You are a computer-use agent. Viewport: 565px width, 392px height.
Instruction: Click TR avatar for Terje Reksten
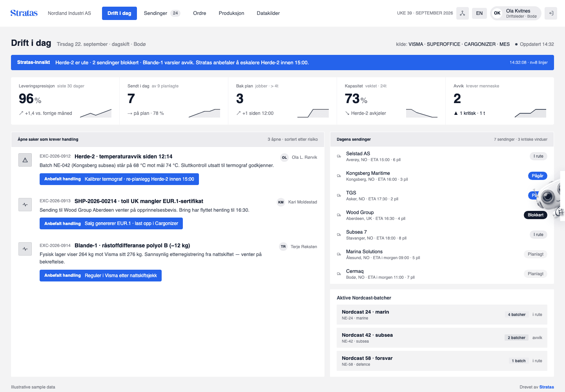pyautogui.click(x=283, y=247)
